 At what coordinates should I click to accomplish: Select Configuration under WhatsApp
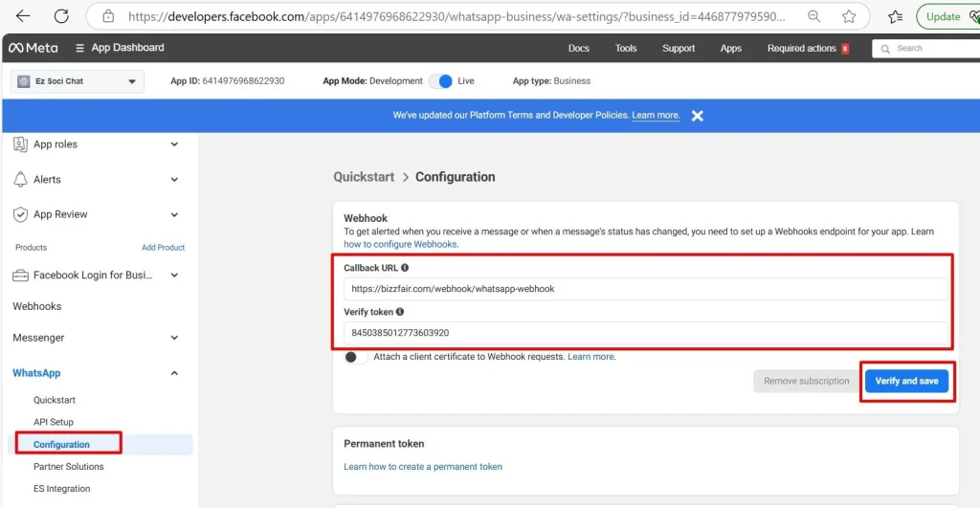point(61,444)
